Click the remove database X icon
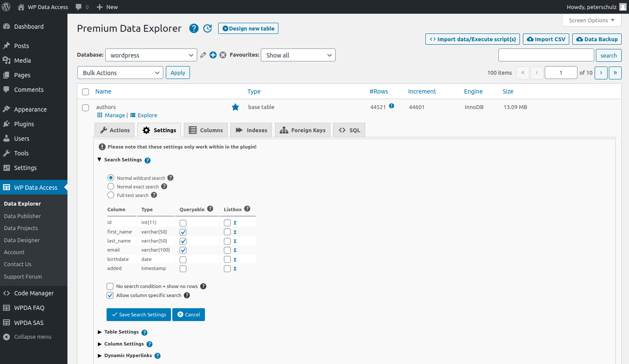The image size is (629, 364). (223, 55)
